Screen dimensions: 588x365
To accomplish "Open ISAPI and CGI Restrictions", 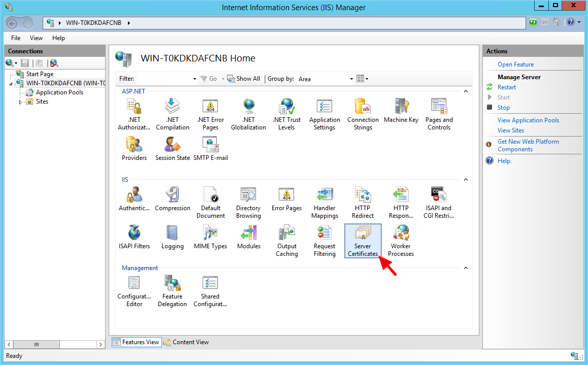I will (x=439, y=203).
